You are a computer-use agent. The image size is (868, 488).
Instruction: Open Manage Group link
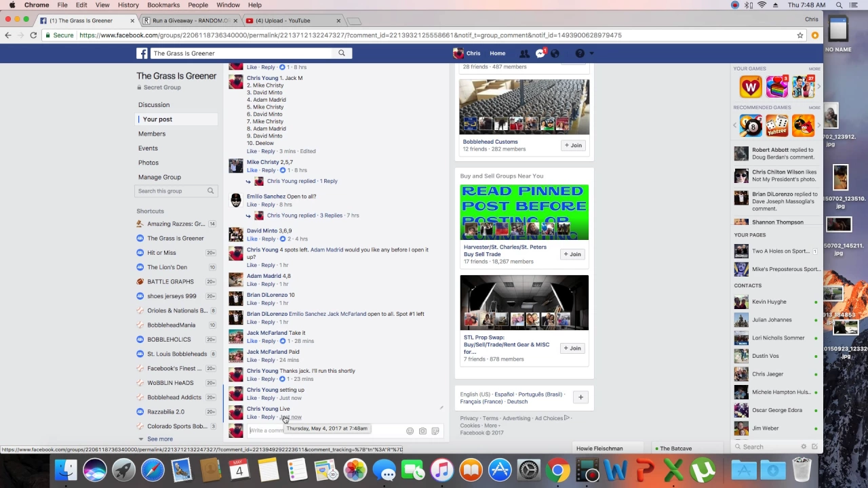click(159, 177)
